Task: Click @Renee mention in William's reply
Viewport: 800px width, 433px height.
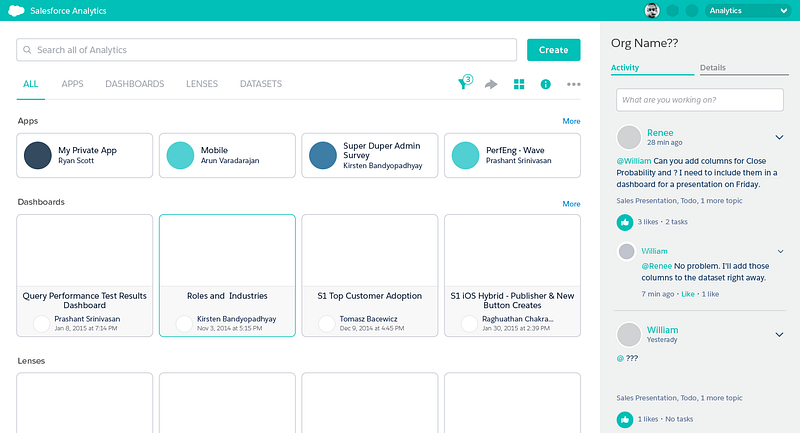Action: tap(657, 266)
